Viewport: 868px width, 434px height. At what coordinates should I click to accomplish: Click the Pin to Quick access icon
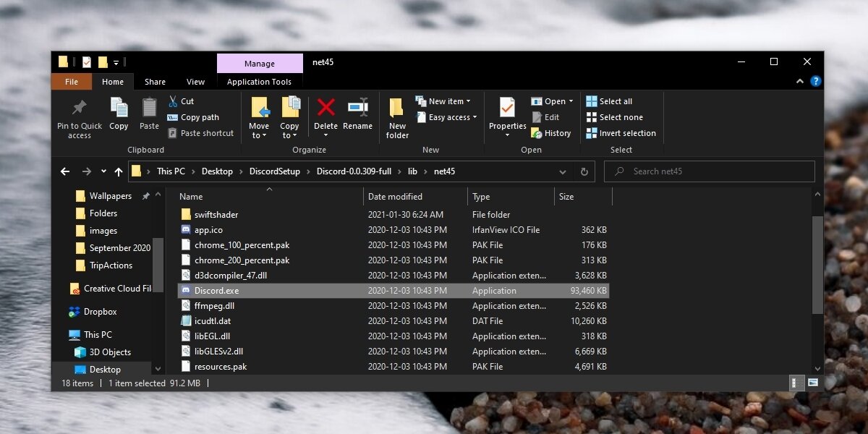(x=80, y=109)
